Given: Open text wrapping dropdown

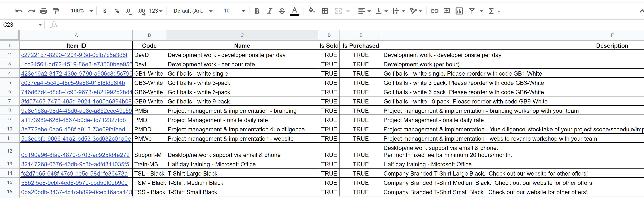Looking at the screenshot, I should coord(399,11).
